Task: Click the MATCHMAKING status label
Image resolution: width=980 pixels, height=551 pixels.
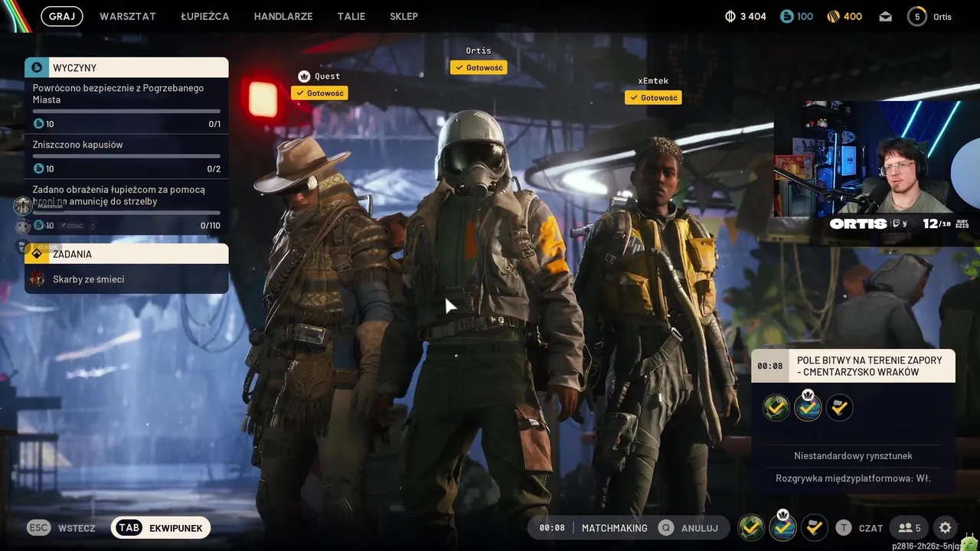Action: 615,528
